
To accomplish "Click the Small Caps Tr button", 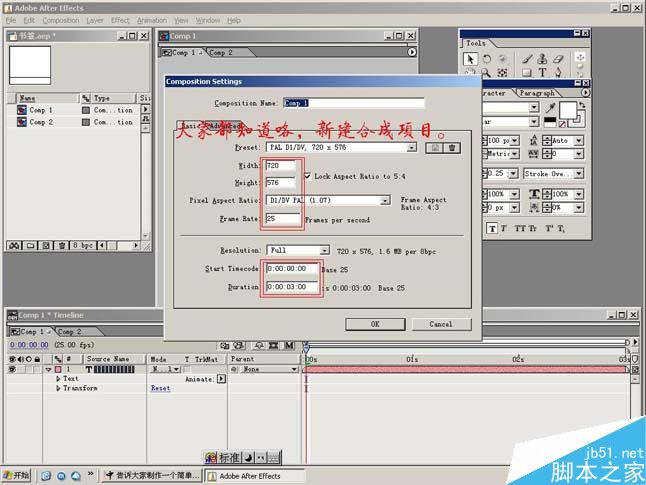I will pyautogui.click(x=532, y=228).
